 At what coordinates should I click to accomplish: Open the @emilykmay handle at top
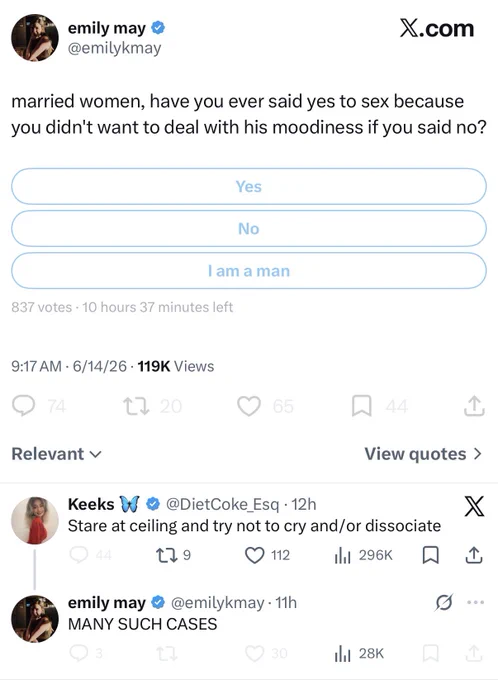pyautogui.click(x=115, y=48)
